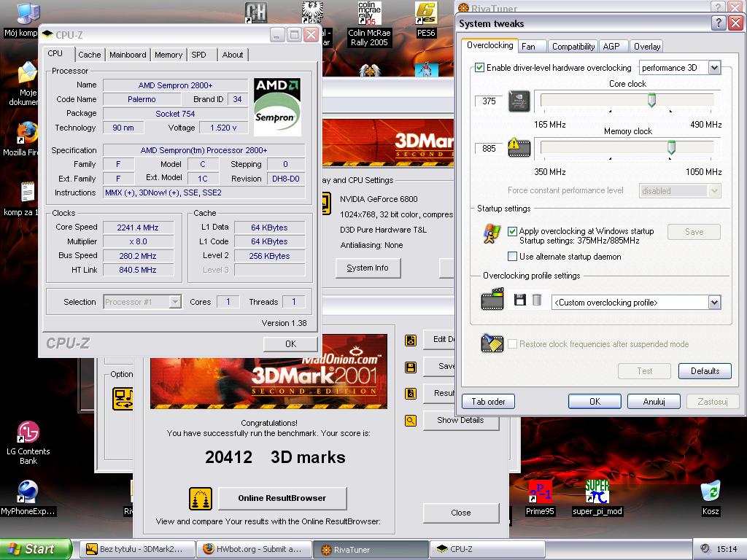Open the performance 3D dropdown
Viewport: 747px width, 560px height.
coord(680,68)
